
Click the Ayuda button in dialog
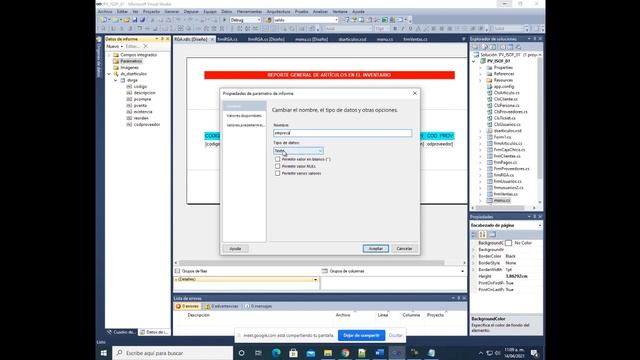(x=235, y=249)
